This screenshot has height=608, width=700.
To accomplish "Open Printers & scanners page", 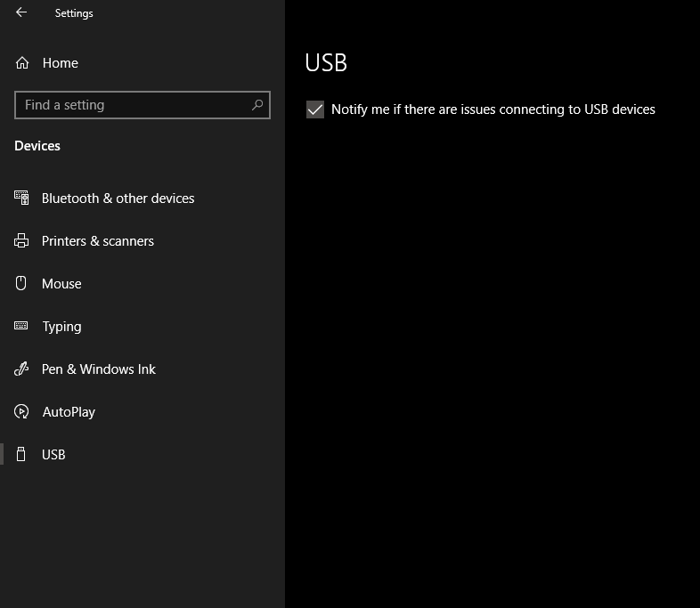I will (x=98, y=241).
